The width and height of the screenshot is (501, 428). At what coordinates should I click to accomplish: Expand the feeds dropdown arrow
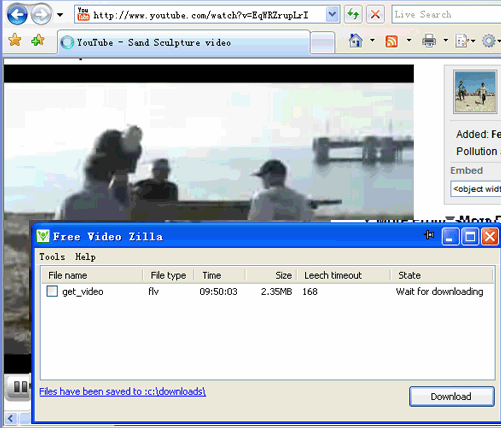[x=409, y=41]
